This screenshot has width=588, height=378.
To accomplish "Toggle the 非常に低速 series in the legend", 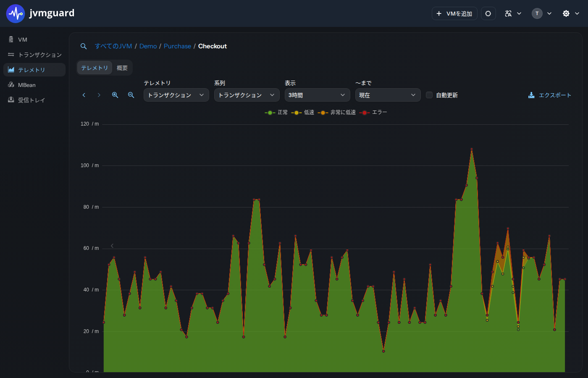I will point(337,113).
